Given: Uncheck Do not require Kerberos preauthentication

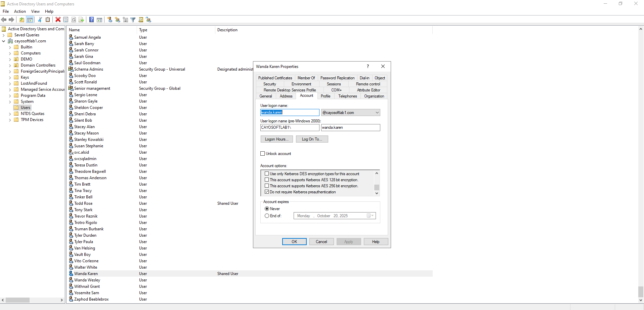Looking at the screenshot, I should coord(267,192).
